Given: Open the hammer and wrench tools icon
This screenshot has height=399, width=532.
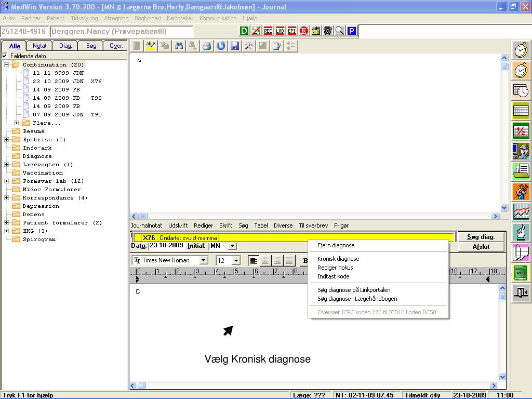Looking at the screenshot, I should (249, 46).
